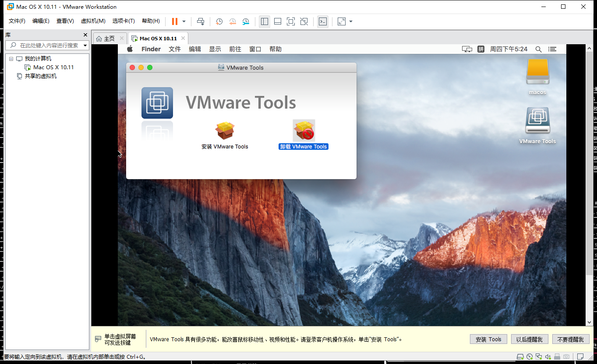Open the 帮助(H) menu in VMware Workstation
The height and width of the screenshot is (364, 597).
(151, 21)
